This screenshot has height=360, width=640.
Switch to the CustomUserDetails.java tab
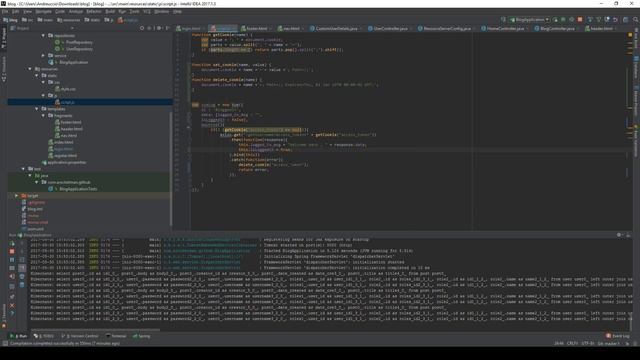[x=336, y=29]
